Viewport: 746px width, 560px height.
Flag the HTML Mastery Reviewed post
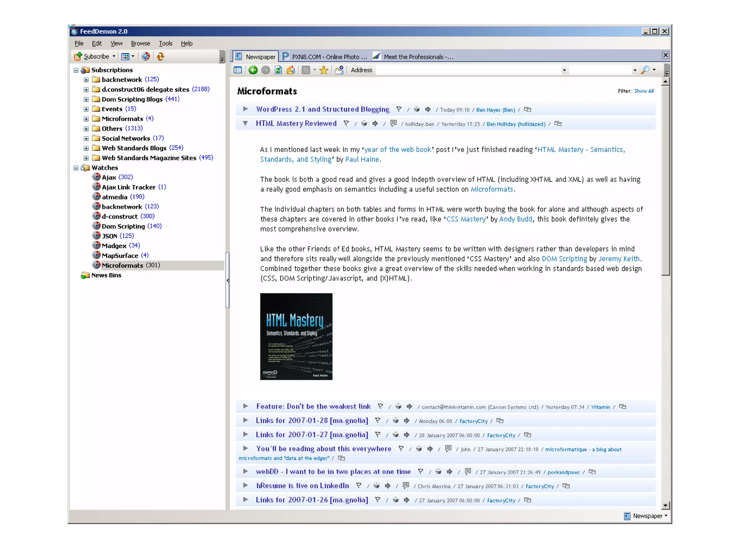(x=346, y=124)
